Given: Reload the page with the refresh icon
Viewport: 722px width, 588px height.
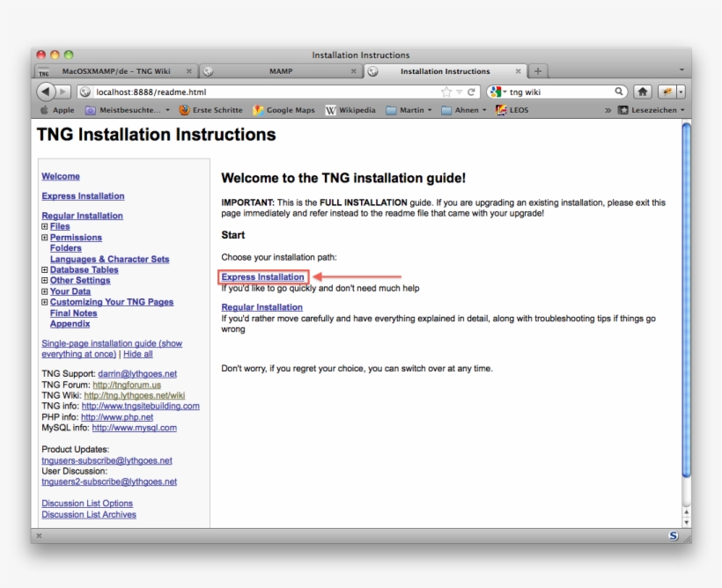Looking at the screenshot, I should (x=471, y=92).
